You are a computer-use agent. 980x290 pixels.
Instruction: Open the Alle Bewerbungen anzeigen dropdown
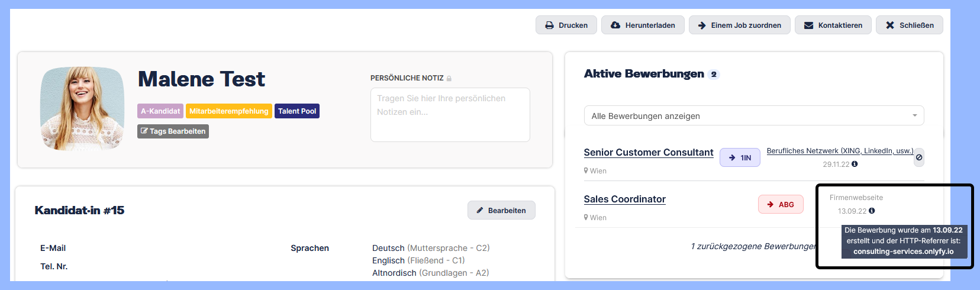pos(753,116)
